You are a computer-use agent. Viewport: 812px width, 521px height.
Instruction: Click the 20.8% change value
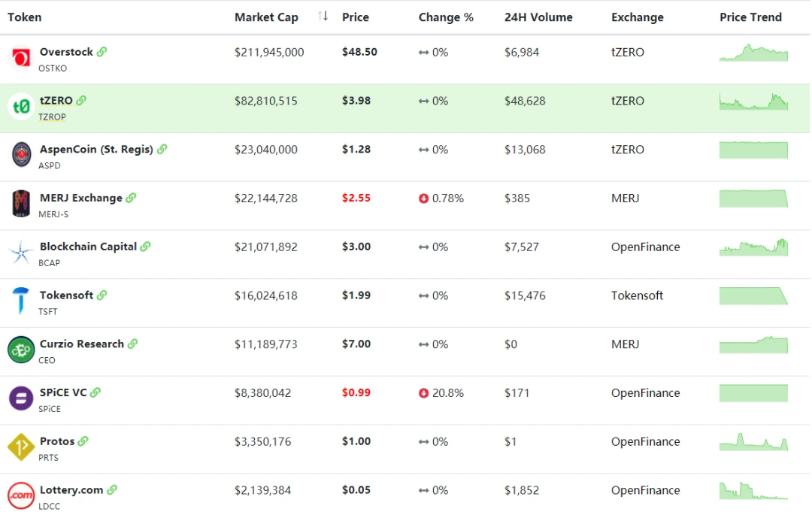click(x=448, y=393)
